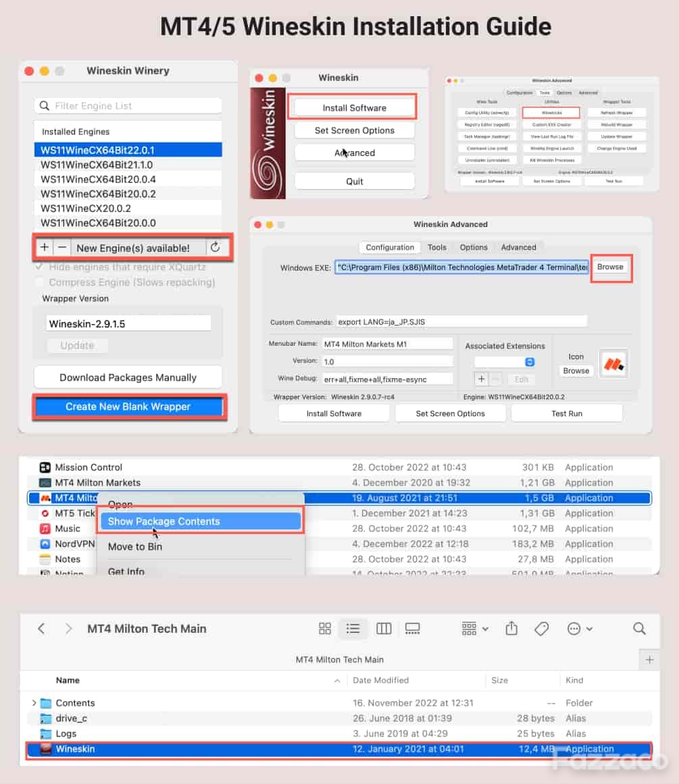Open the Configuration tab in Wineskin Advanced
The image size is (679, 784).
coord(390,247)
